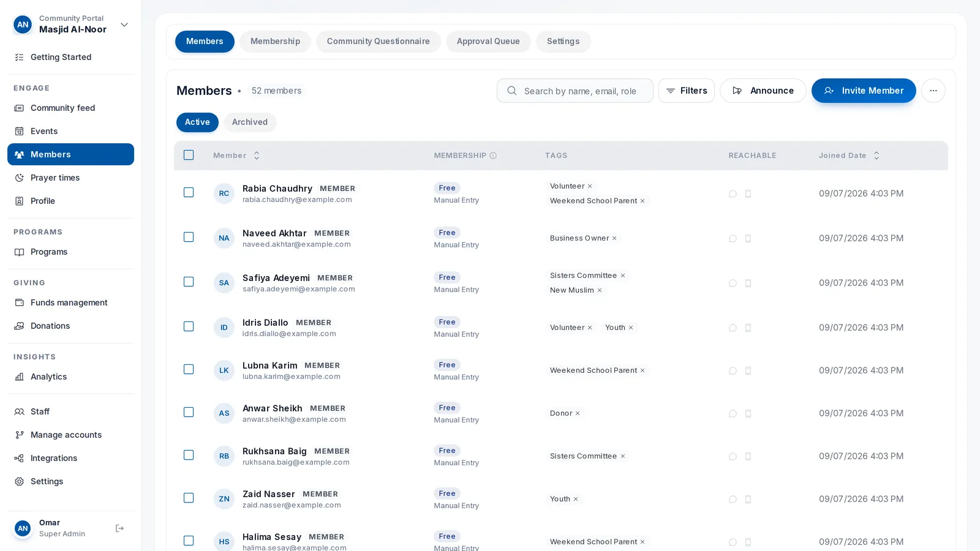Open Programs book icon
Screen dimensions: 980x551
(19, 252)
